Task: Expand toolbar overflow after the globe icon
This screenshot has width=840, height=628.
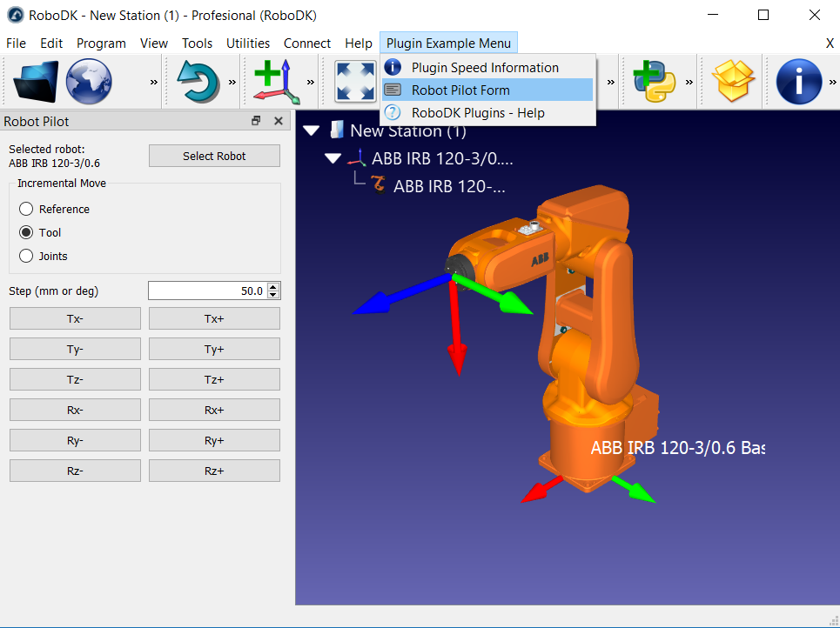Action: pos(154,82)
